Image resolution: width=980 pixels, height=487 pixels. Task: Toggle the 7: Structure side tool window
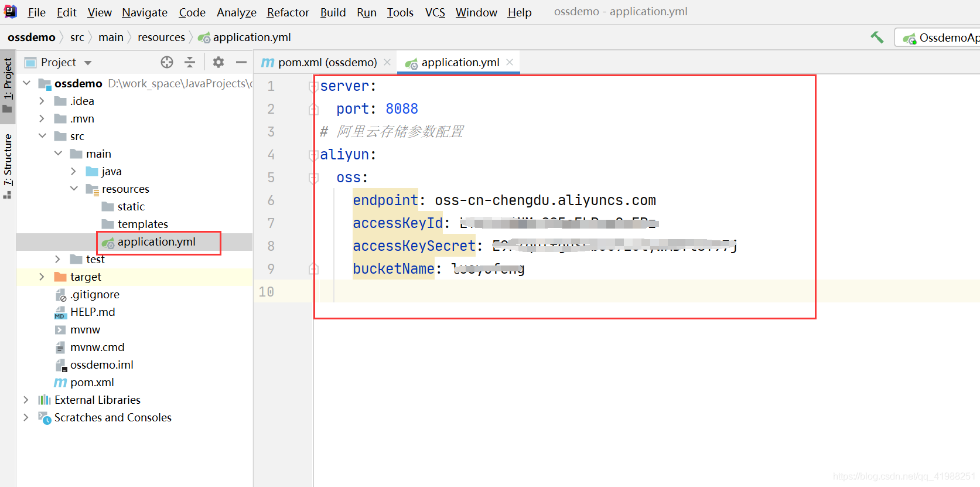tap(8, 166)
